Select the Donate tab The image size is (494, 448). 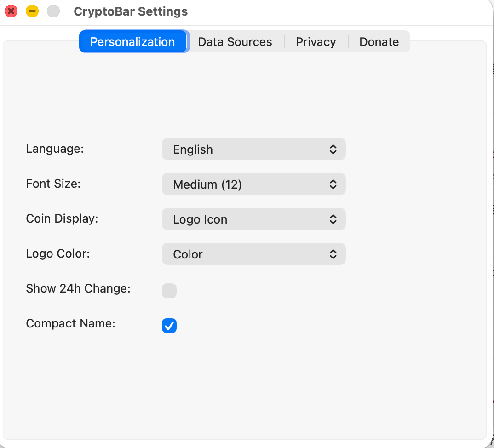(x=379, y=41)
